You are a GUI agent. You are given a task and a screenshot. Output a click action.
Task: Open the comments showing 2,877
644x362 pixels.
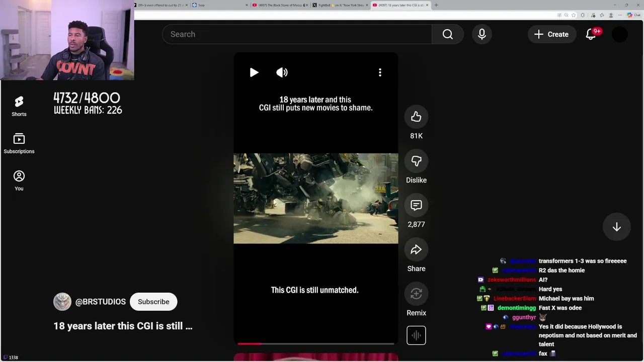pyautogui.click(x=416, y=205)
